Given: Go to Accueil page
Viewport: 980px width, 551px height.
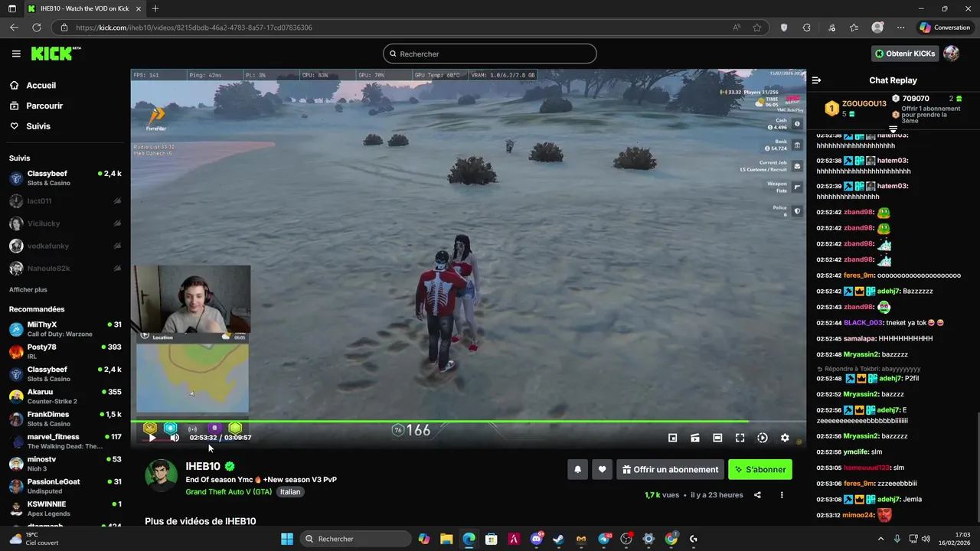Looking at the screenshot, I should click(41, 86).
